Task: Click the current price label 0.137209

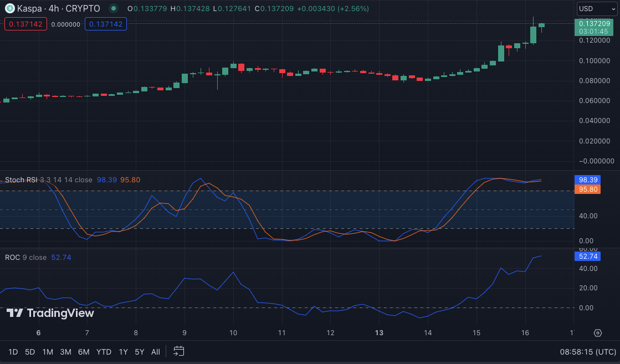Action: click(593, 23)
